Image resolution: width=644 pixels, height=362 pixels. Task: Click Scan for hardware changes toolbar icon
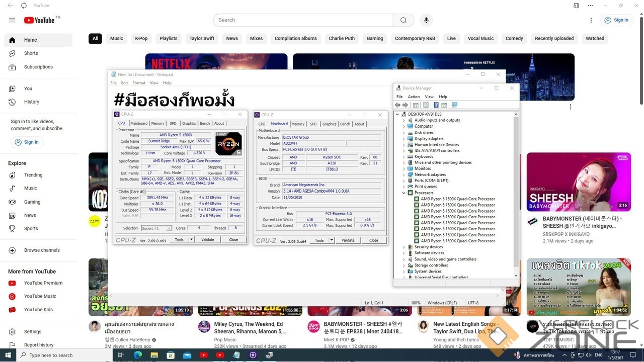(454, 105)
